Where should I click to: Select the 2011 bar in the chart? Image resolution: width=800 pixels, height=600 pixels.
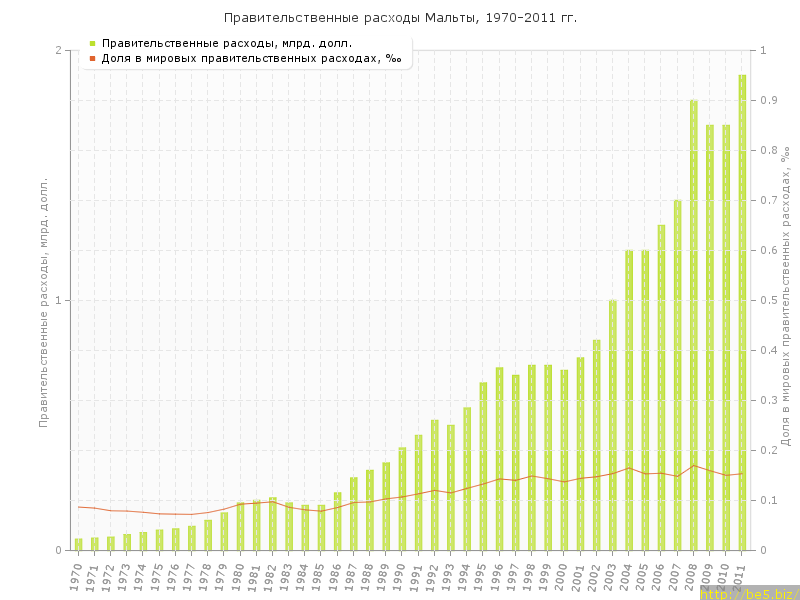click(x=742, y=312)
